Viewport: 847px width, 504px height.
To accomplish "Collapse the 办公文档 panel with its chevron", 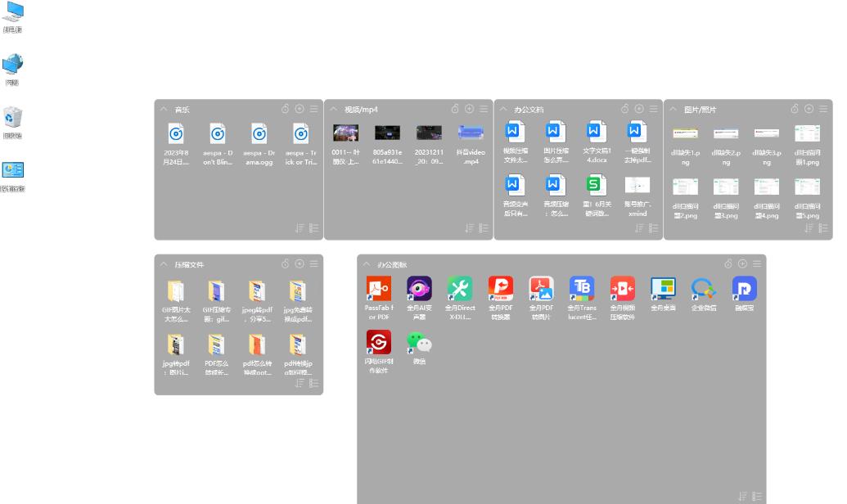I will coord(503,109).
